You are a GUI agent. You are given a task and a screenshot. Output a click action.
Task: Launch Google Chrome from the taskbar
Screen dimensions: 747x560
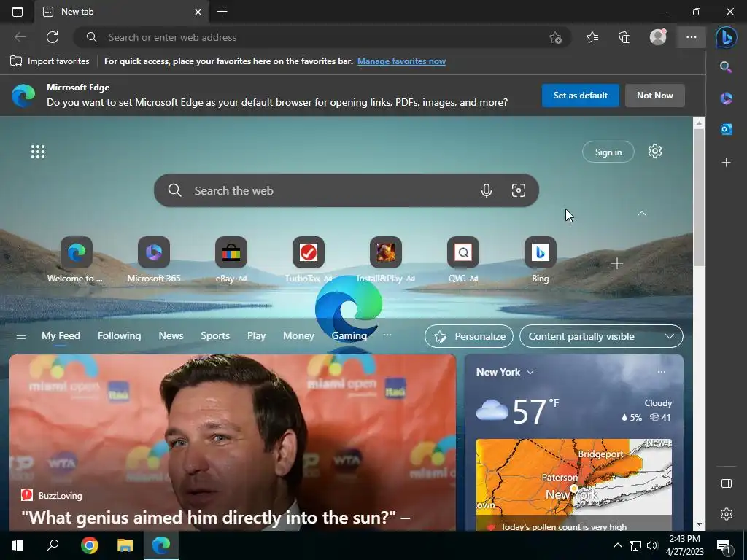tap(90, 545)
